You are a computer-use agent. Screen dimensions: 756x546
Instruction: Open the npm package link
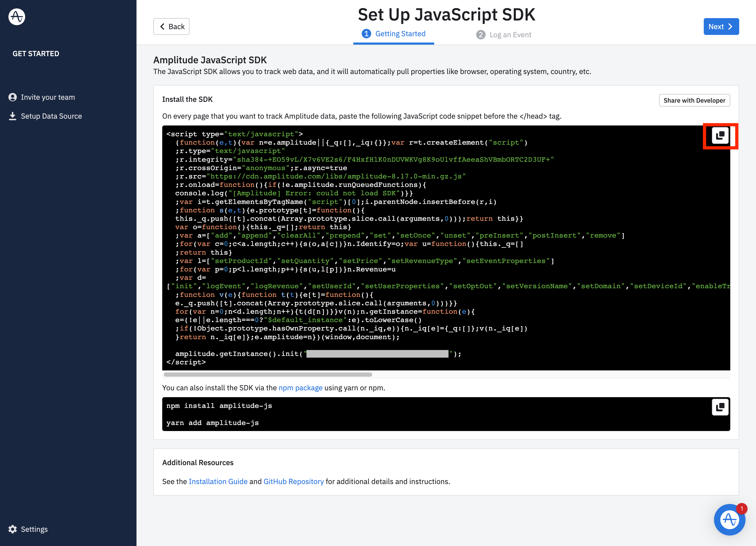(x=300, y=388)
